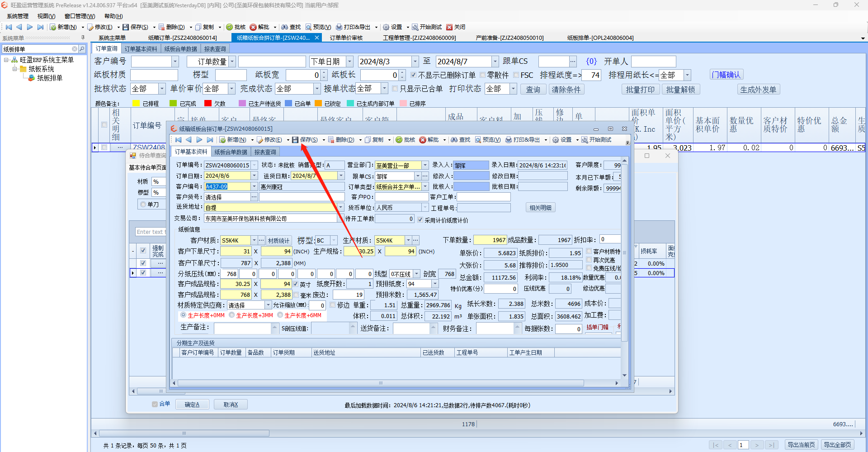Click 确定A button in pending merge window

[192, 404]
